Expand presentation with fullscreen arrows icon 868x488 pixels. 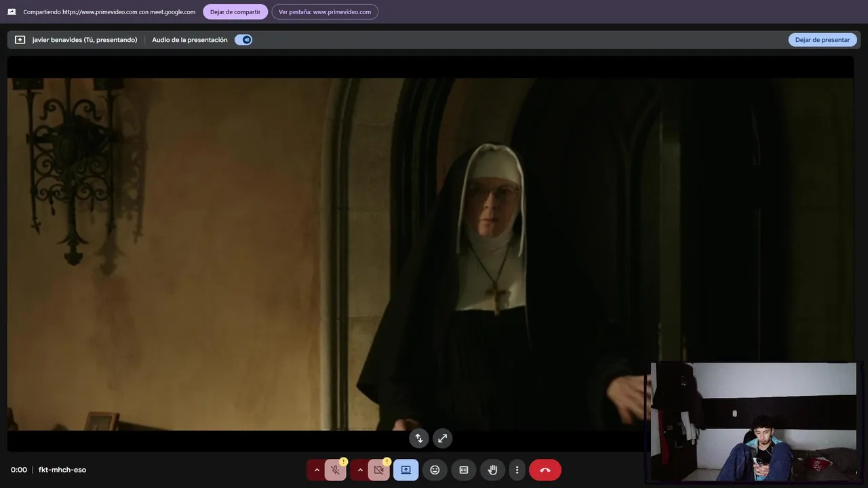(x=442, y=439)
